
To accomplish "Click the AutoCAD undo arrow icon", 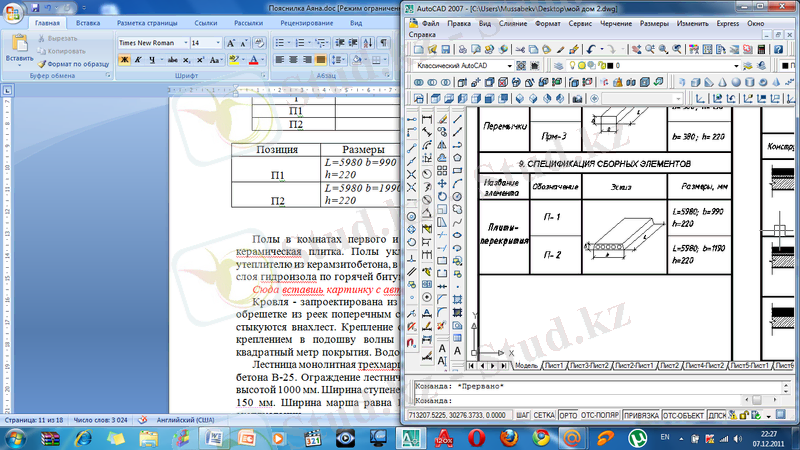I will click(x=592, y=48).
